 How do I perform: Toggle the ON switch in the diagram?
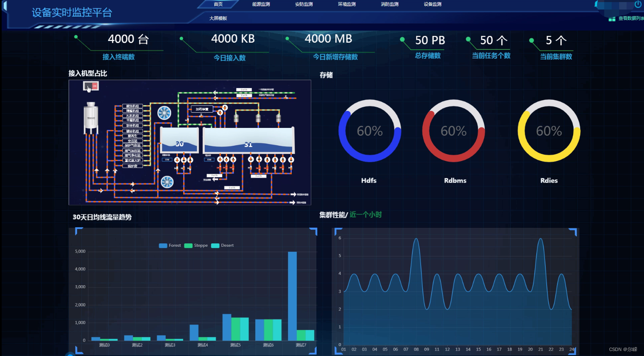pyautogui.click(x=91, y=86)
